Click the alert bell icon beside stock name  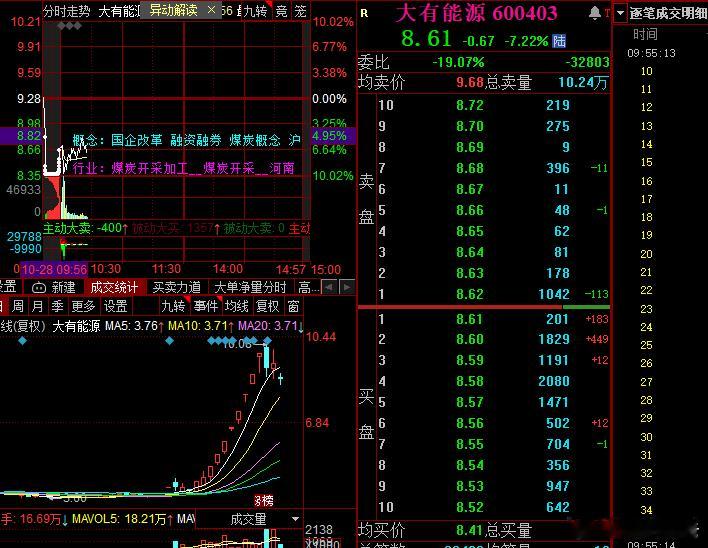pyautogui.click(x=595, y=13)
